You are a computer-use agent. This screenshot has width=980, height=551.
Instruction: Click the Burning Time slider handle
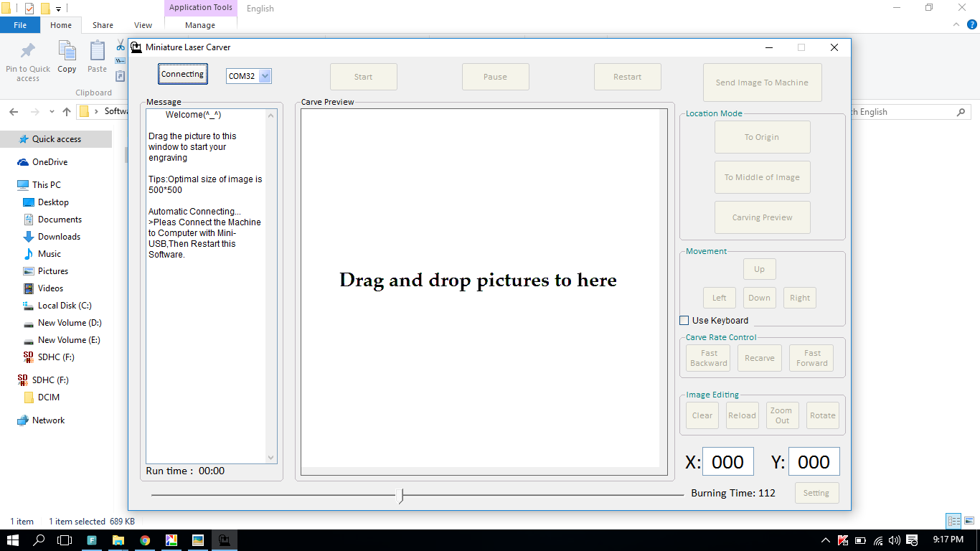coord(400,495)
